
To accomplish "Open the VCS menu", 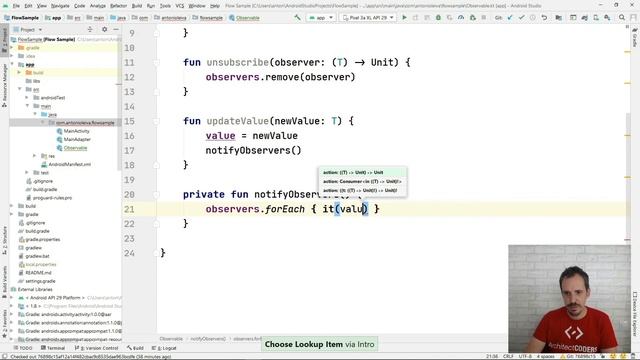I will tap(180, 6).
